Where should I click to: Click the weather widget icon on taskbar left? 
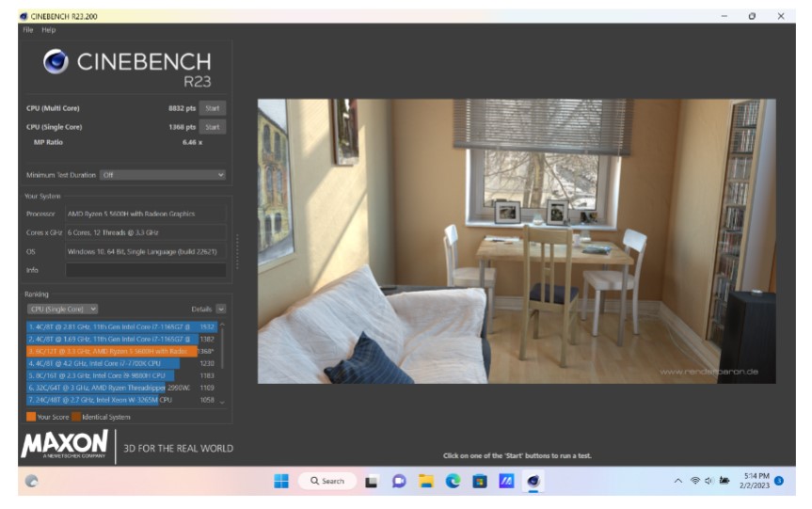(32, 481)
